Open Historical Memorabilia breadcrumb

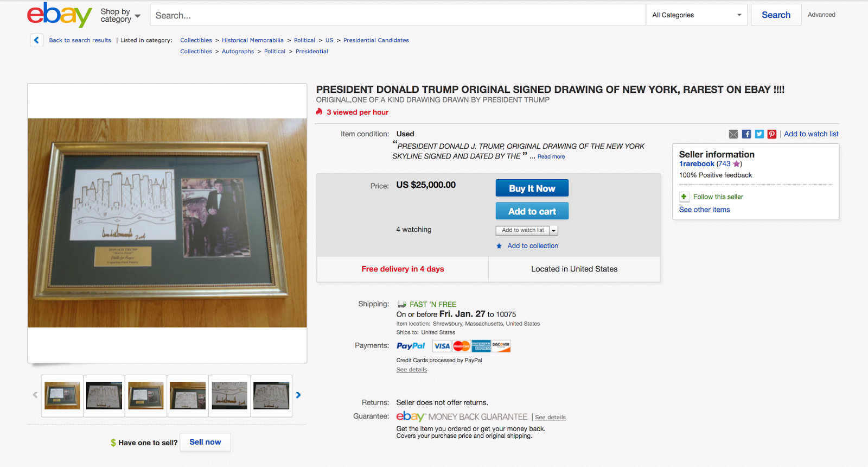pyautogui.click(x=253, y=40)
